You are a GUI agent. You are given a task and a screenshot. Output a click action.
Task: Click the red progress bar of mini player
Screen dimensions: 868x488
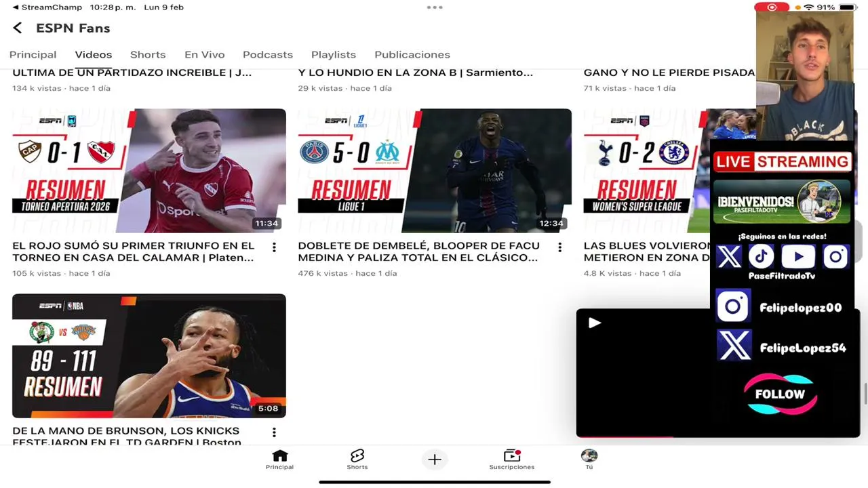[625, 436]
